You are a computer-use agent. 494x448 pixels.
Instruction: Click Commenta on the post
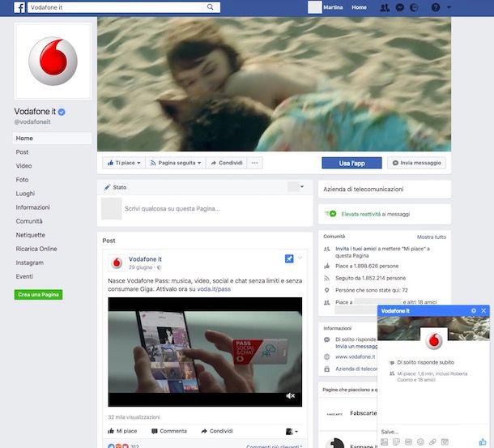point(169,431)
